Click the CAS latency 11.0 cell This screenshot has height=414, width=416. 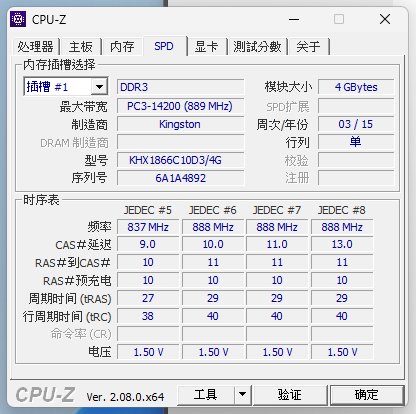point(277,244)
